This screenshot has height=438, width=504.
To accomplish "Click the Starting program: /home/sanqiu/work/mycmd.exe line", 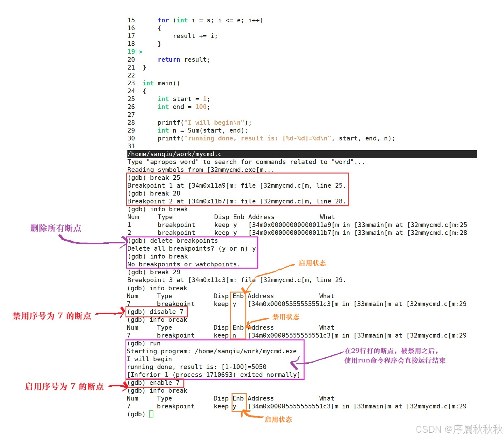I will tap(212, 351).
